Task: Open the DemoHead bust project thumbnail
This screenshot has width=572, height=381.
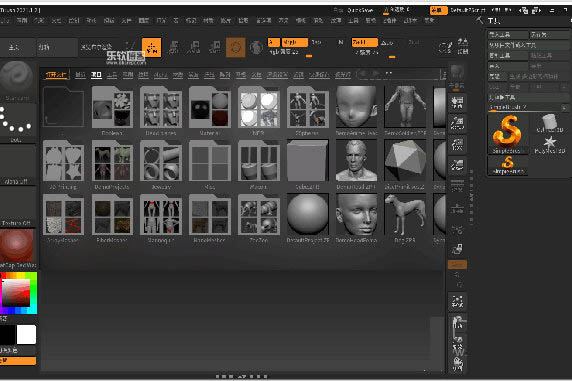Action: 356,160
